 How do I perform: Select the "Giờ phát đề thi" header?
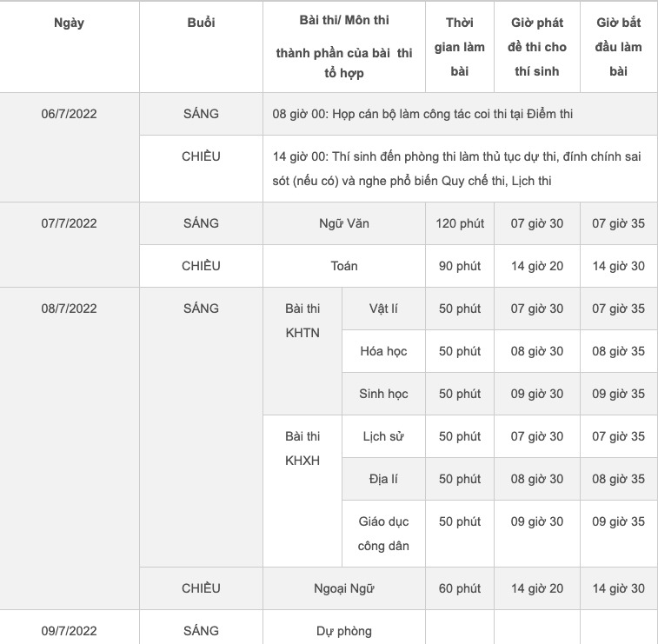click(x=536, y=47)
